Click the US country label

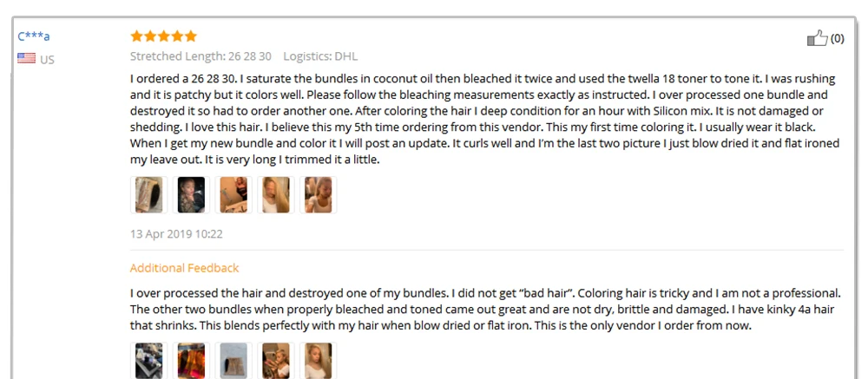pyautogui.click(x=47, y=60)
